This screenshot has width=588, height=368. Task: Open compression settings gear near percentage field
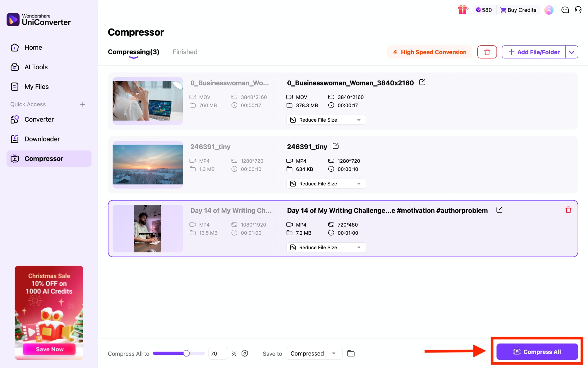pyautogui.click(x=245, y=353)
